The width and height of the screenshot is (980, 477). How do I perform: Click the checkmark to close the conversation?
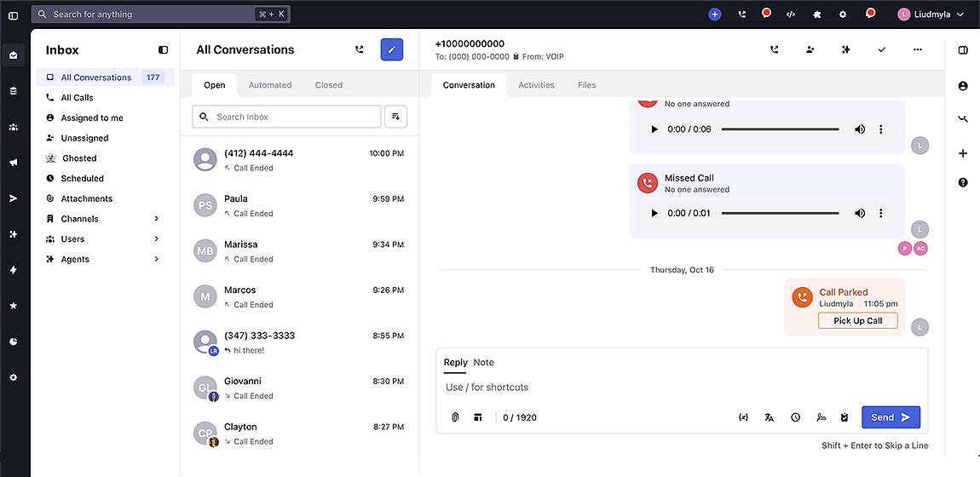(882, 49)
